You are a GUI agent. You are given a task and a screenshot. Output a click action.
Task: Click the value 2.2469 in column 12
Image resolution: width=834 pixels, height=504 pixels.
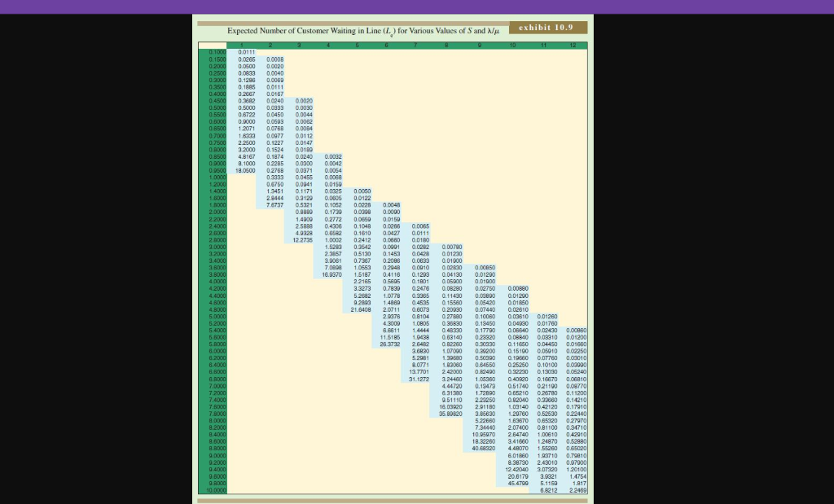(x=578, y=490)
